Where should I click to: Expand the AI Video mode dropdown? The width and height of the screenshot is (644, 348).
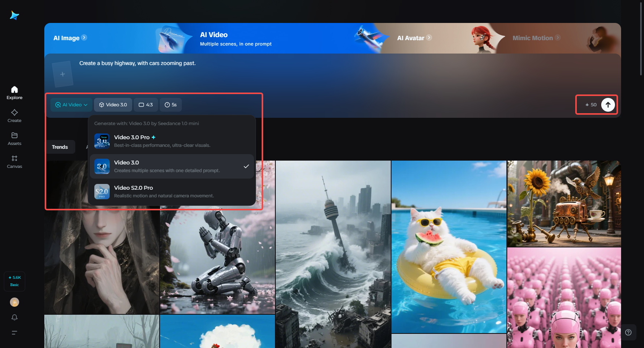point(71,105)
